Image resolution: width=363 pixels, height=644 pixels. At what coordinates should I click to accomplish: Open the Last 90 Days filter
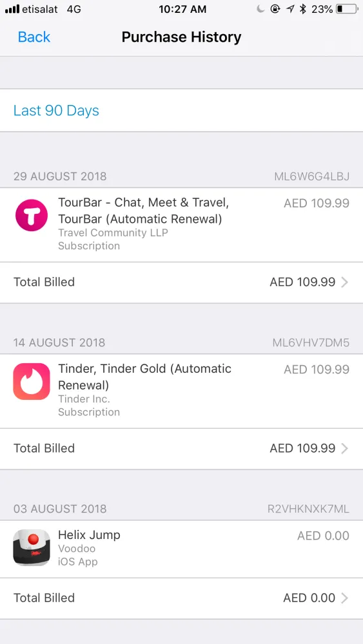click(181, 111)
